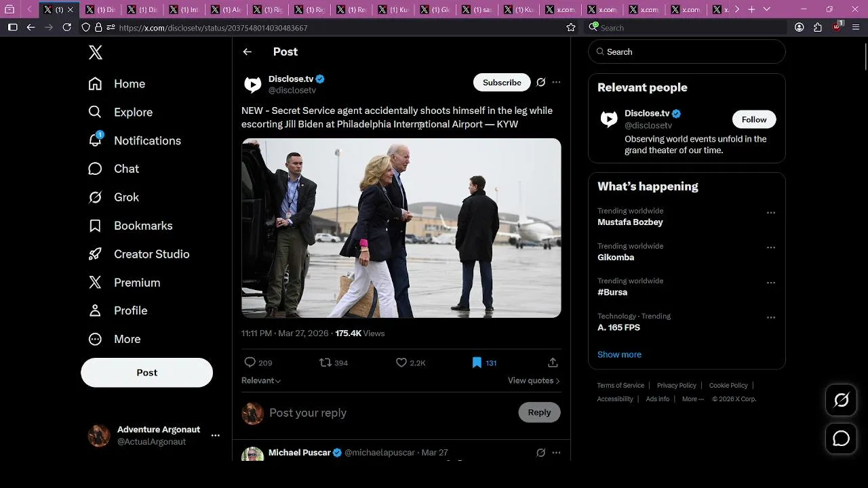
Task: Repost this post using retweet icon
Action: click(x=325, y=363)
